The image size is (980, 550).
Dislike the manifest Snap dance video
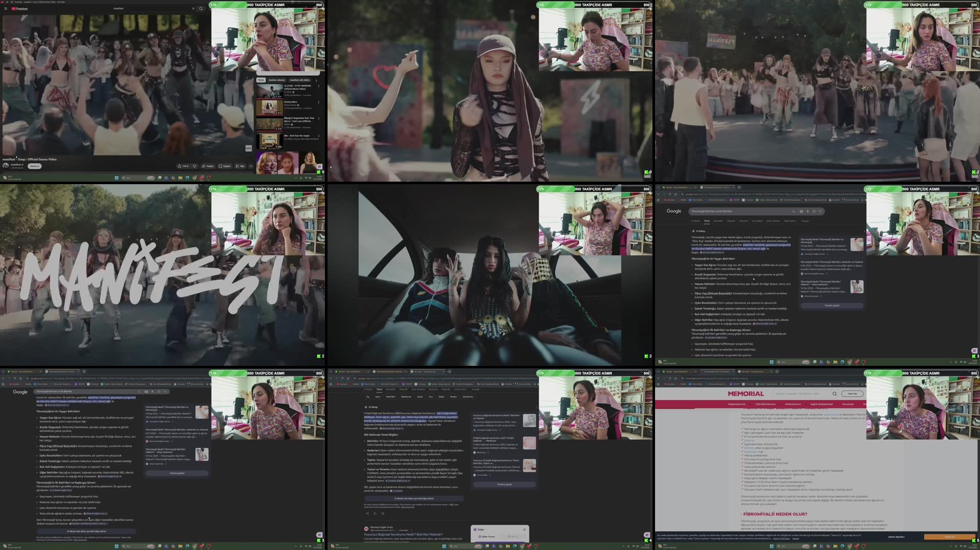(x=194, y=166)
